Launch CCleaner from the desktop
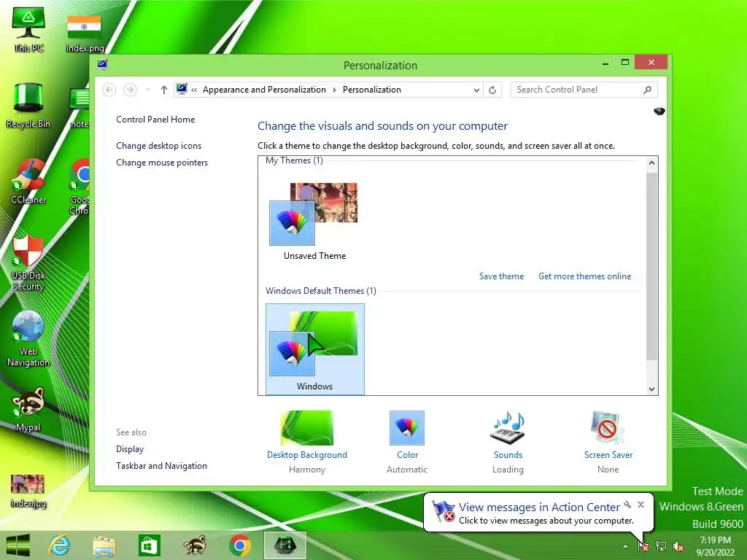 coord(28,182)
